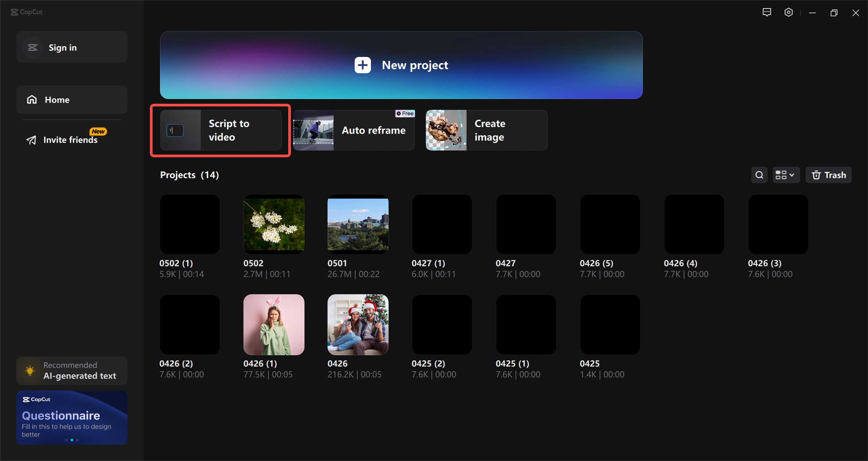
Task: Open CapCut settings gear icon
Action: point(788,12)
